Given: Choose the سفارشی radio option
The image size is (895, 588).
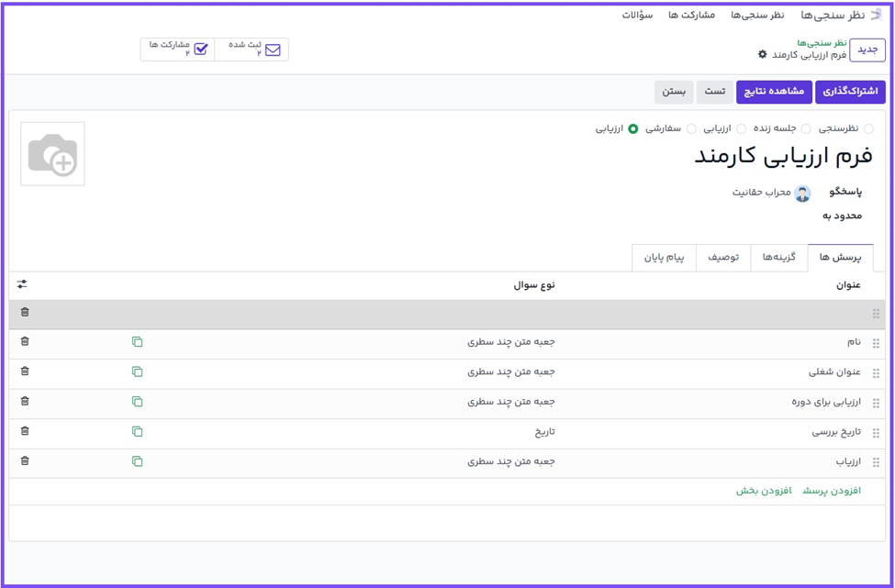Looking at the screenshot, I should point(691,129).
